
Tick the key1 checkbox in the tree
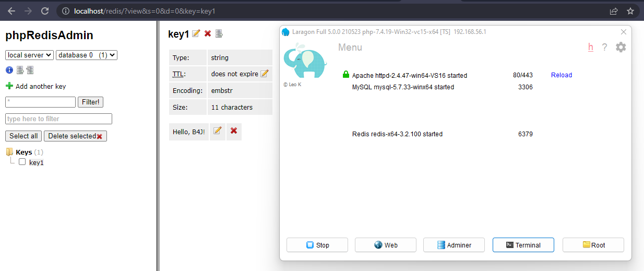tap(22, 162)
